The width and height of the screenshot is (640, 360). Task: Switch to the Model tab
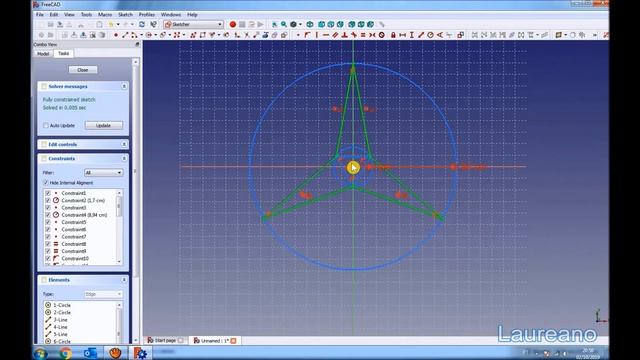click(x=43, y=53)
